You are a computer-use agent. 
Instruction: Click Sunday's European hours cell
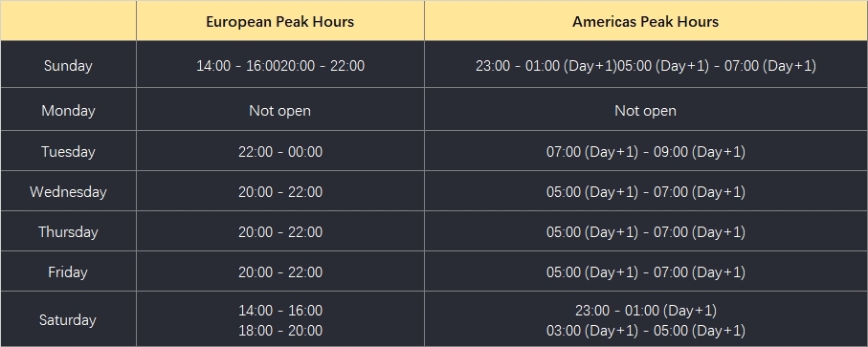click(280, 66)
